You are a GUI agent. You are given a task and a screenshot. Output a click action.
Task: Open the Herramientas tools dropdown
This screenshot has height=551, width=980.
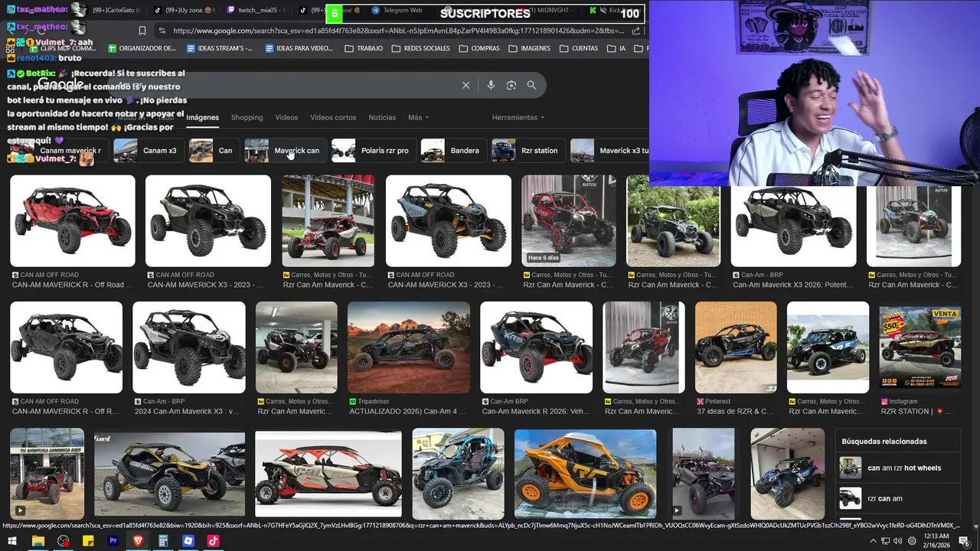tap(518, 117)
